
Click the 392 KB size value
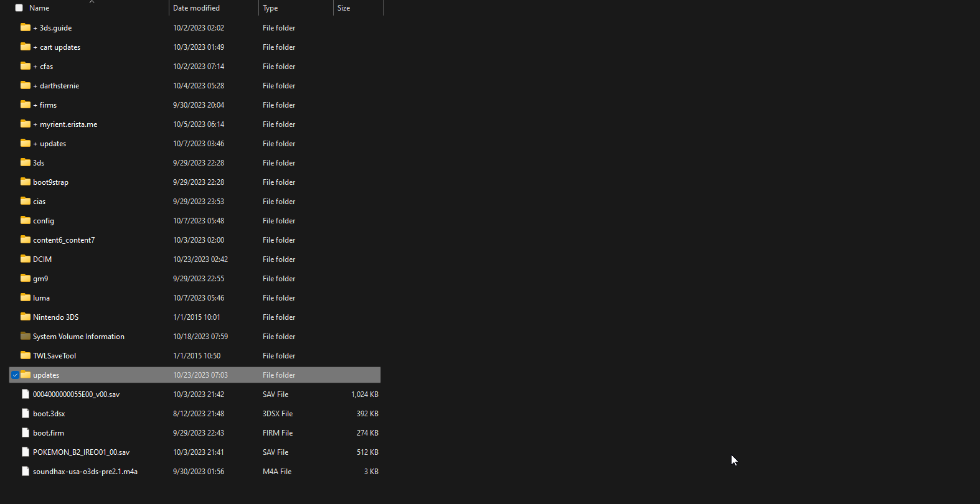pyautogui.click(x=367, y=414)
